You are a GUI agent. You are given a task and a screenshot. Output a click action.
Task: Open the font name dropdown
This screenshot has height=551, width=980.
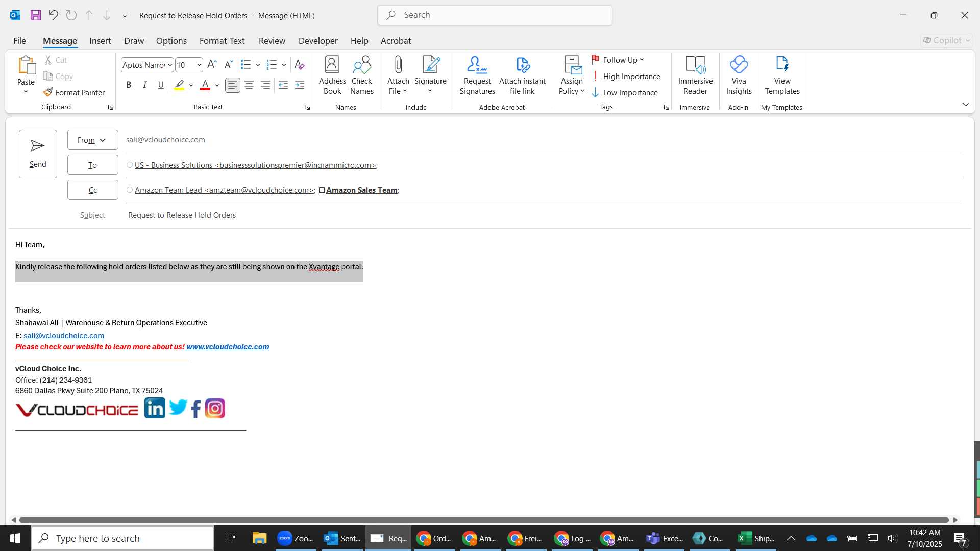pos(170,65)
